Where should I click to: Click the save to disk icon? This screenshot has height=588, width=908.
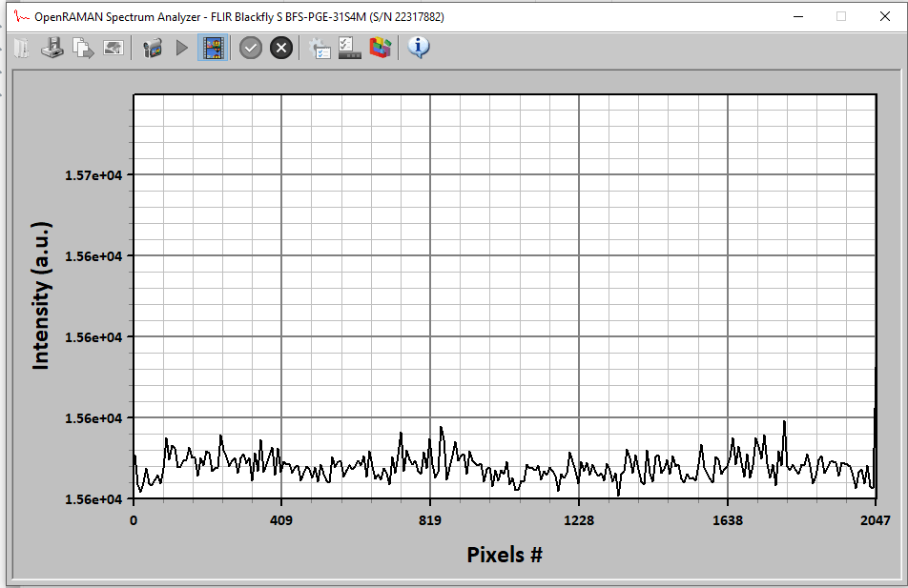(52, 48)
